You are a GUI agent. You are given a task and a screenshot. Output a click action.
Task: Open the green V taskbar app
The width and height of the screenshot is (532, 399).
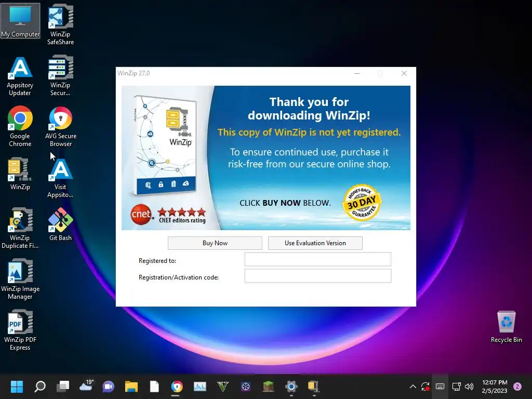(x=222, y=387)
